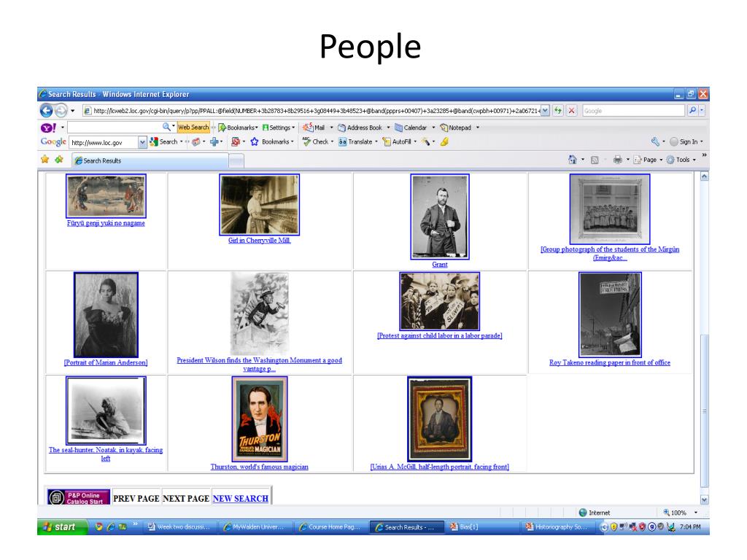Viewport: 747px width, 560px height.
Task: Expand the search provider dropdown arrow
Action: 703,111
